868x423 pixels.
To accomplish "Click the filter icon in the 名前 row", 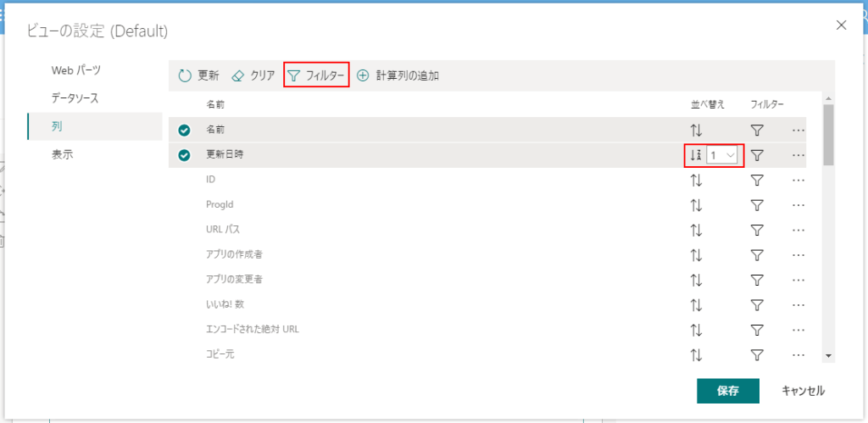I will coord(757,131).
